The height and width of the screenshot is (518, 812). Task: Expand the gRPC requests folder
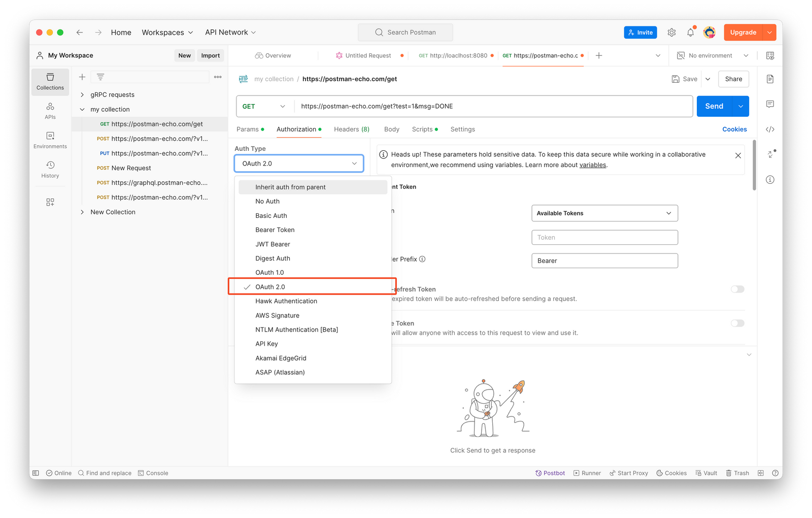[82, 95]
